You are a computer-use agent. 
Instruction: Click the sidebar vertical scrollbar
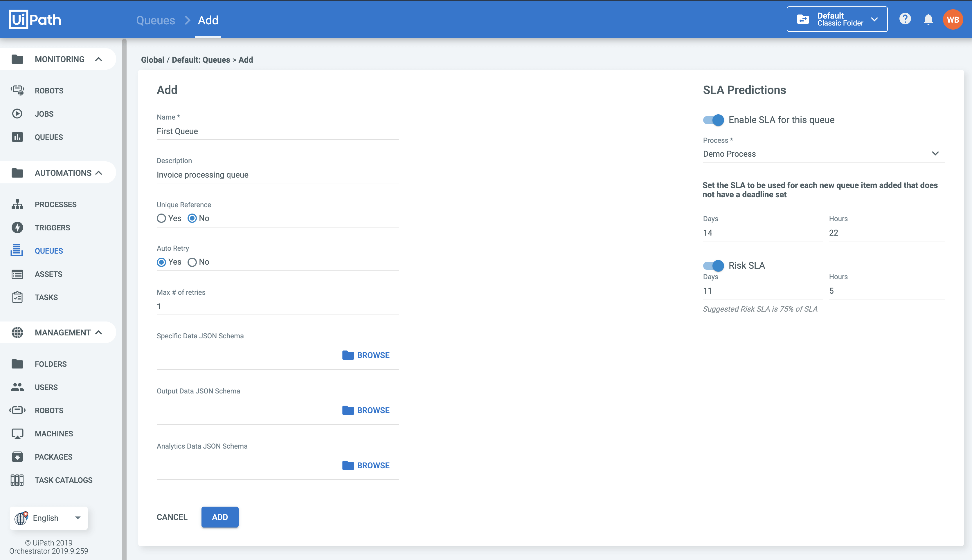point(124,299)
